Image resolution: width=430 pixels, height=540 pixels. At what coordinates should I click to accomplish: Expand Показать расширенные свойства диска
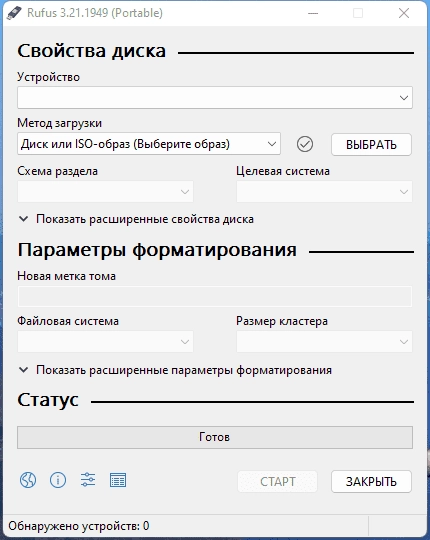136,219
